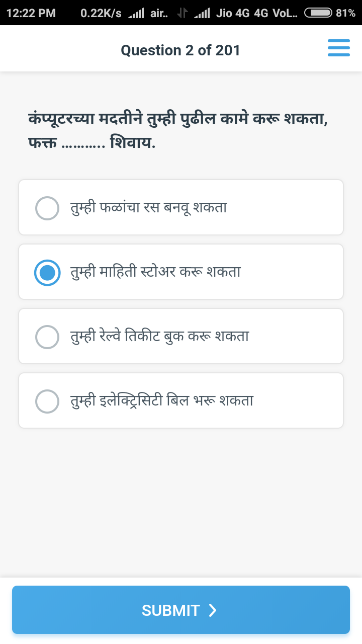Tap the answer text 'तुम्ही माहिती स्टोअर करू शकता'
Image resolution: width=362 pixels, height=644 pixels.
[155, 272]
